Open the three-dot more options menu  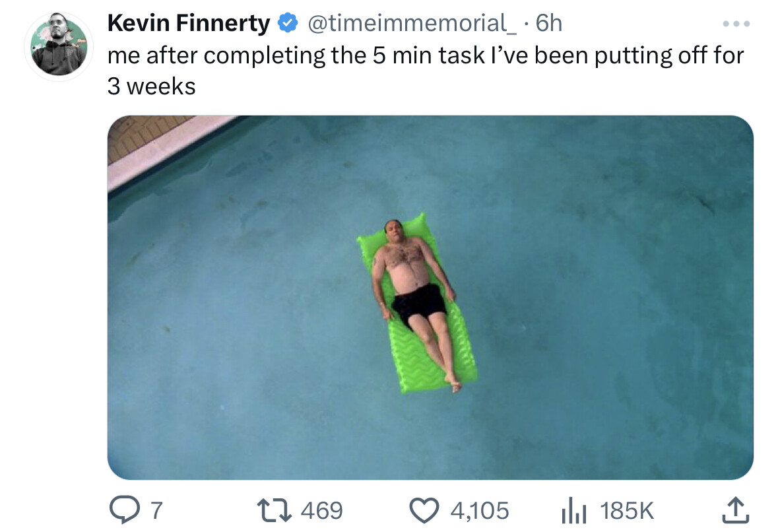(736, 23)
